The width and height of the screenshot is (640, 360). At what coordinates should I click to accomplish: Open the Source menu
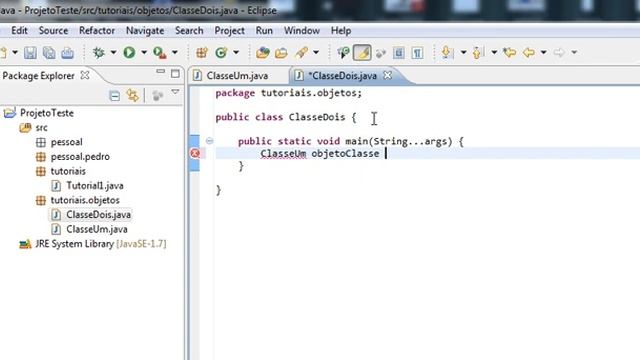click(53, 31)
